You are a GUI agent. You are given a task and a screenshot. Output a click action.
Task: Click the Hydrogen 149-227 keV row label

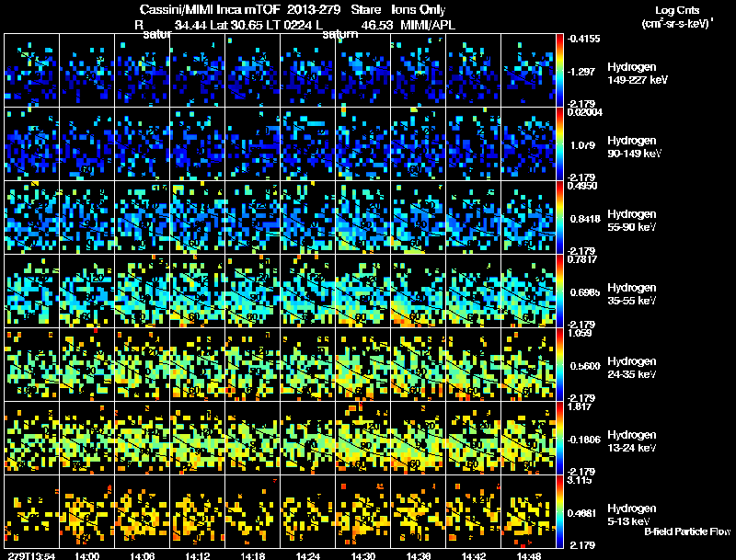tap(637, 74)
